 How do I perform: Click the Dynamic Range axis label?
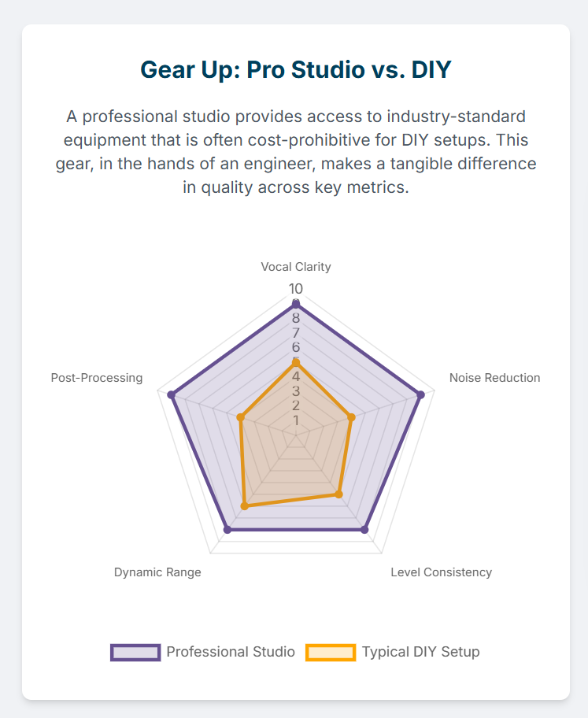[x=157, y=572]
